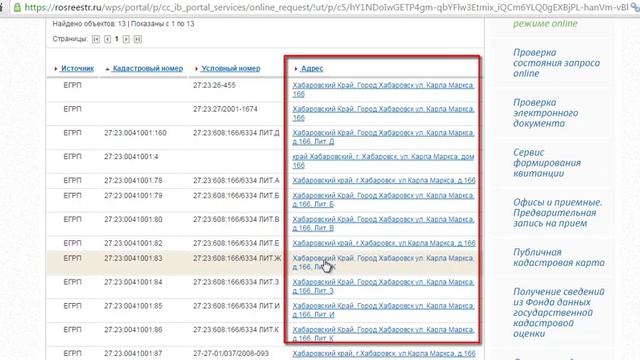Viewport: 640px width, 360px height.
Task: Open address link ending Лит. Д
Action: point(383,137)
